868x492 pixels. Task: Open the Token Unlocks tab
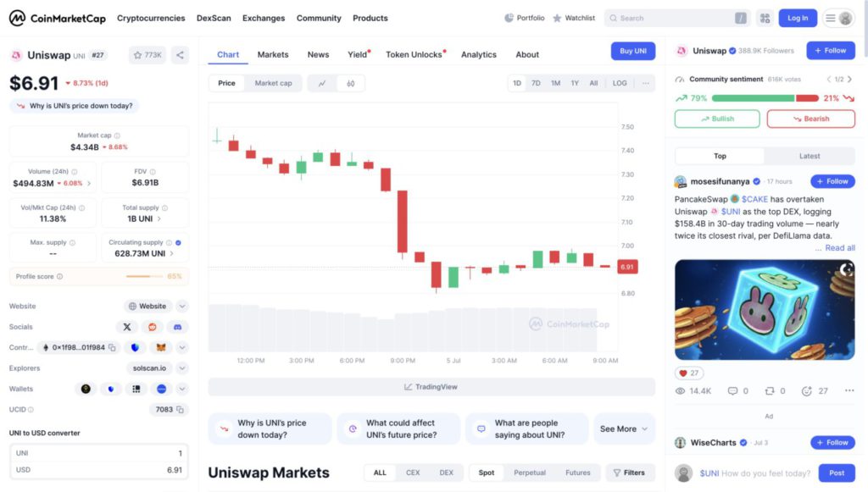coord(414,54)
